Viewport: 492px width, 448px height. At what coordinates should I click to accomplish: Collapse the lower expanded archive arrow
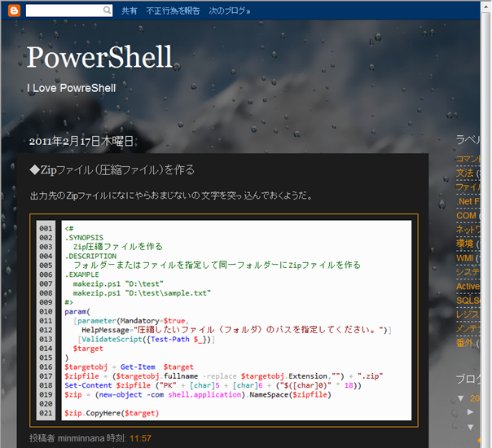pyautogui.click(x=470, y=427)
